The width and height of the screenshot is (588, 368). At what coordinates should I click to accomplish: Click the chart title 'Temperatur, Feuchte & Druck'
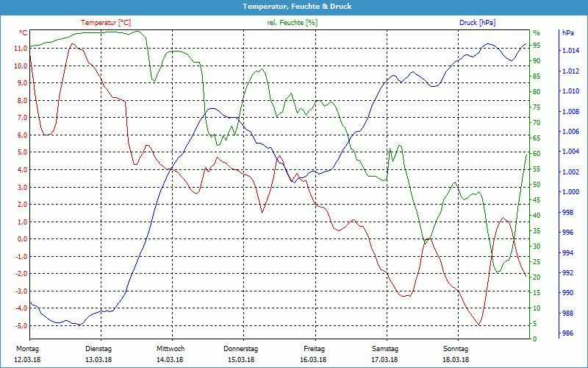click(297, 7)
